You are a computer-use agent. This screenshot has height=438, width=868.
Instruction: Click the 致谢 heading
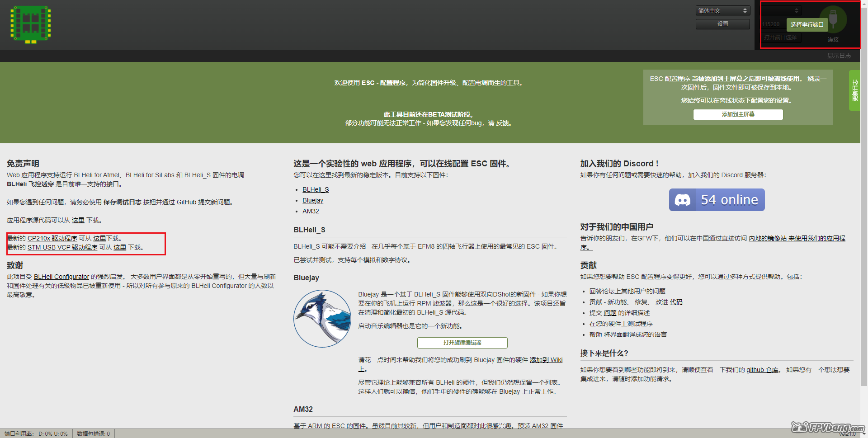point(15,265)
